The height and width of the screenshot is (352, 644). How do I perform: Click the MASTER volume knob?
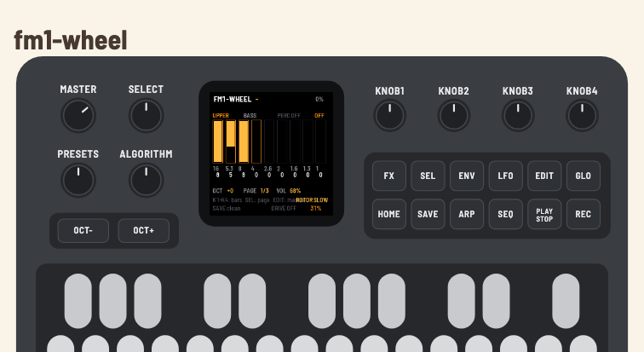pos(78,116)
